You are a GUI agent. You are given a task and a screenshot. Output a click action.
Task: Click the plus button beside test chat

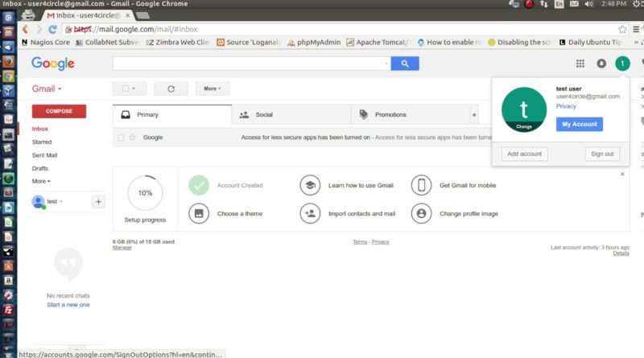98,202
